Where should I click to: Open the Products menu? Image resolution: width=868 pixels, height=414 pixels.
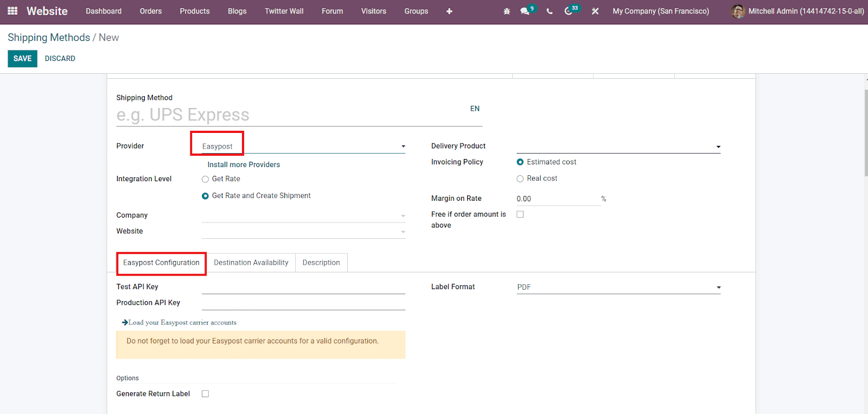(194, 11)
